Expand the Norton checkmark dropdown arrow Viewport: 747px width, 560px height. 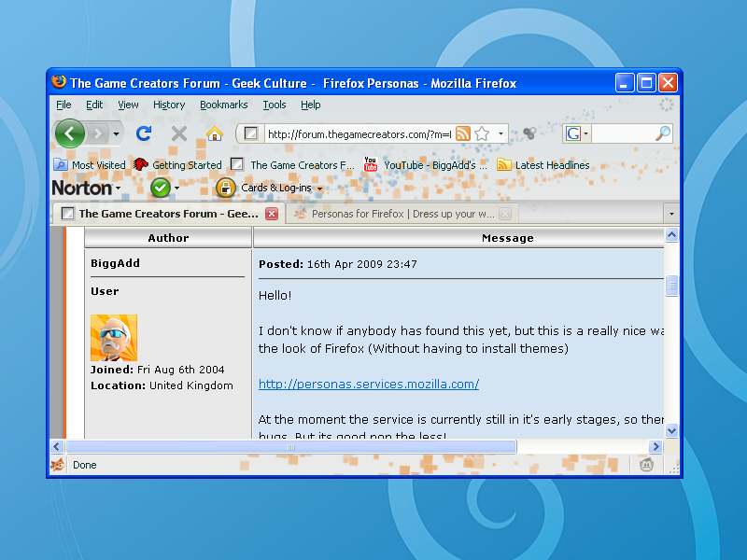(176, 189)
